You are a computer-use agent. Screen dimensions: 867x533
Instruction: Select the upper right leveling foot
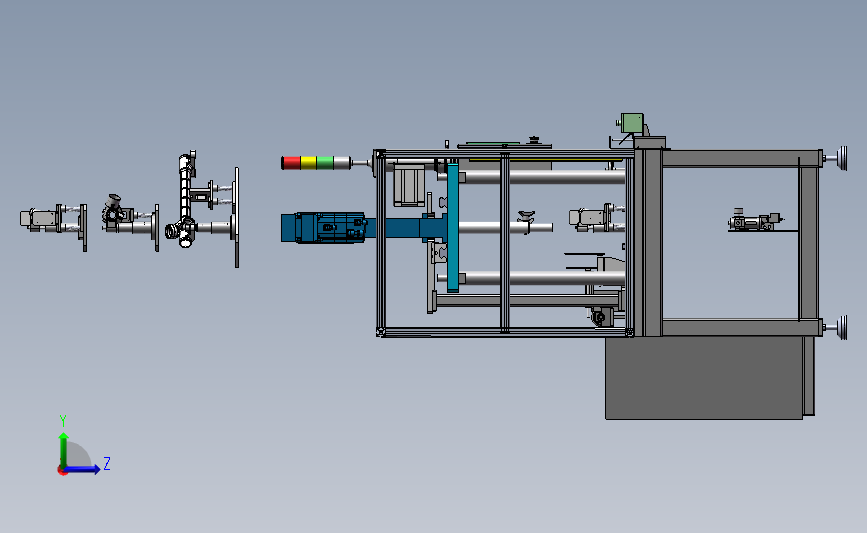point(835,159)
